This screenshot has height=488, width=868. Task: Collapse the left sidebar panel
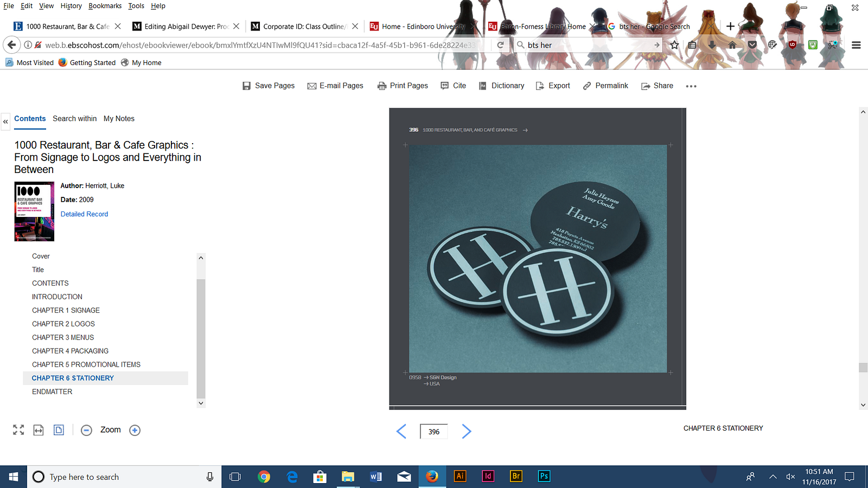tap(5, 121)
